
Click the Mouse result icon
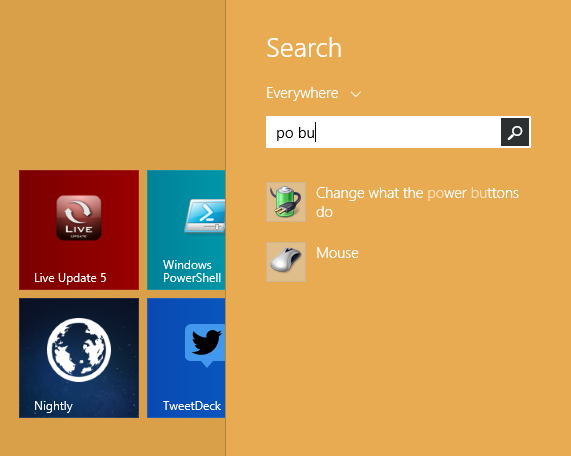[286, 262]
